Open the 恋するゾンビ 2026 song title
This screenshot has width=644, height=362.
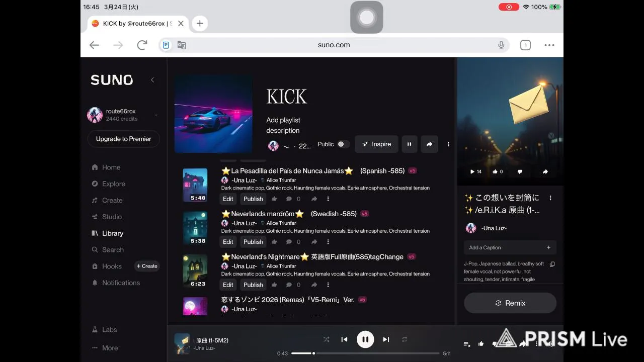(x=288, y=300)
